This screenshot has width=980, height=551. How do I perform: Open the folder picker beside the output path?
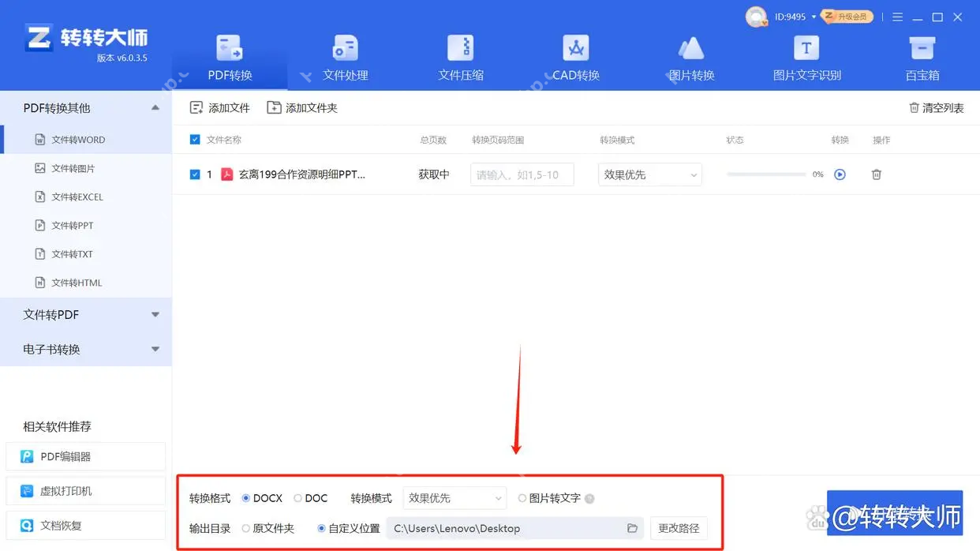coord(632,528)
